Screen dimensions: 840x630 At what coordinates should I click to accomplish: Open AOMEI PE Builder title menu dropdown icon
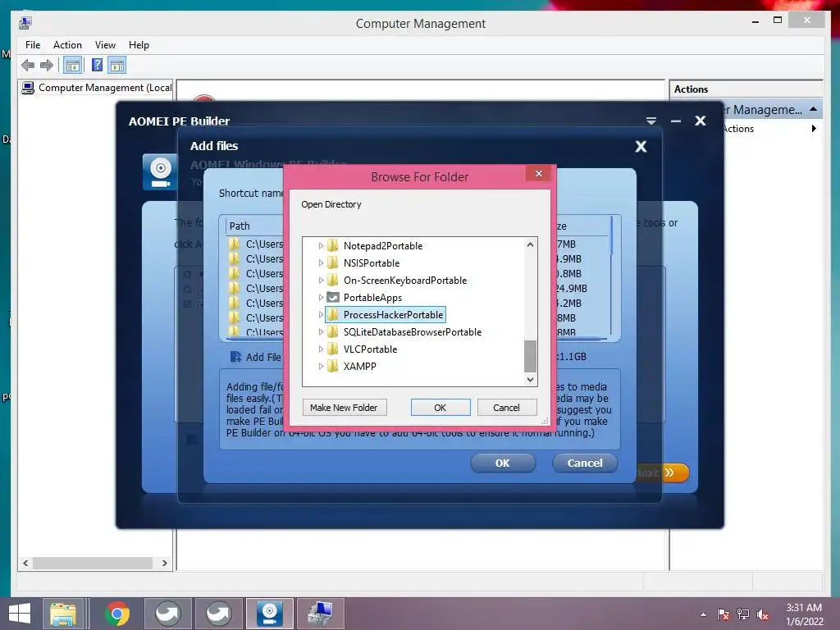(x=651, y=121)
